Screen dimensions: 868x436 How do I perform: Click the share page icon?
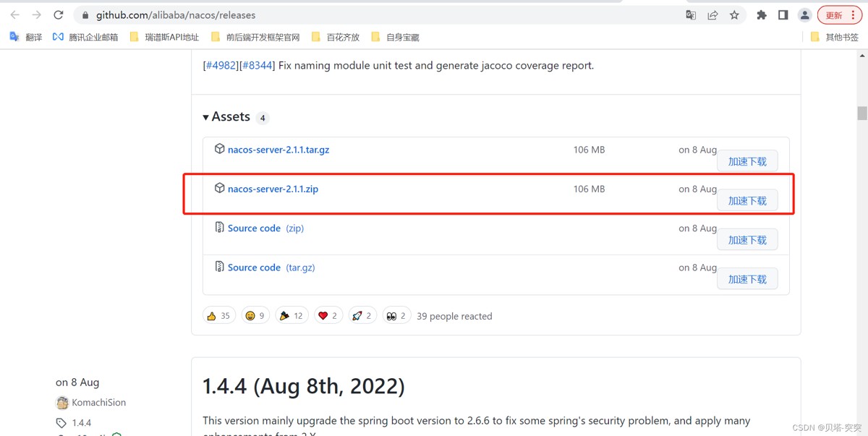[x=712, y=15]
